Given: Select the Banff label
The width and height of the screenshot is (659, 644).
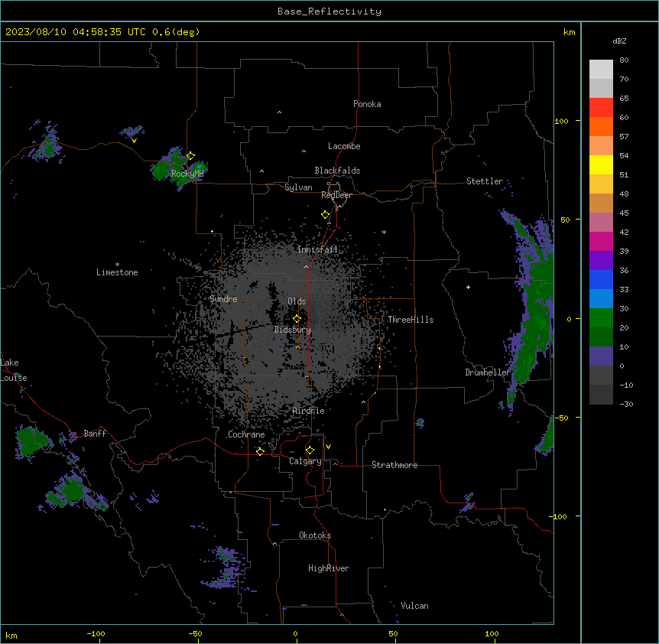Looking at the screenshot, I should tap(95, 434).
